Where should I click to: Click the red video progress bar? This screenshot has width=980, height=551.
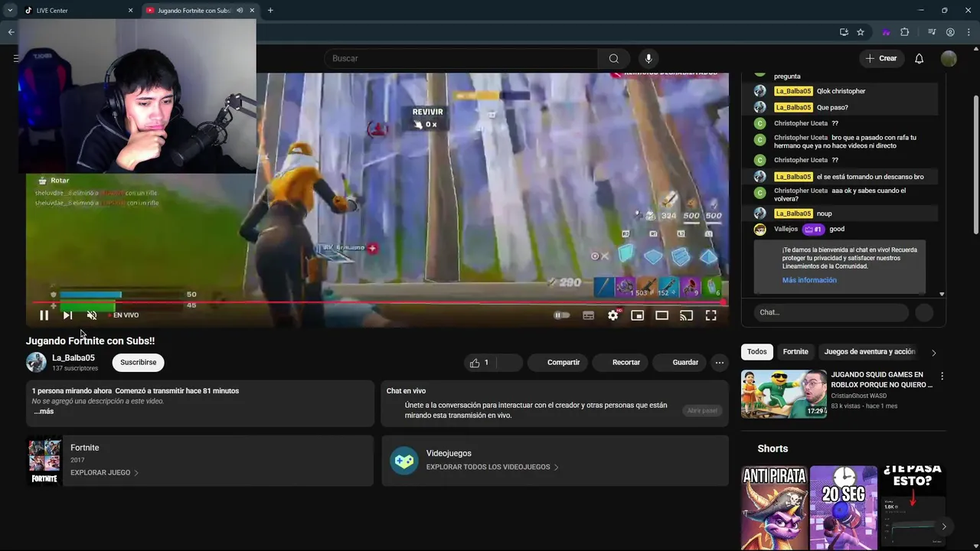[x=377, y=302]
